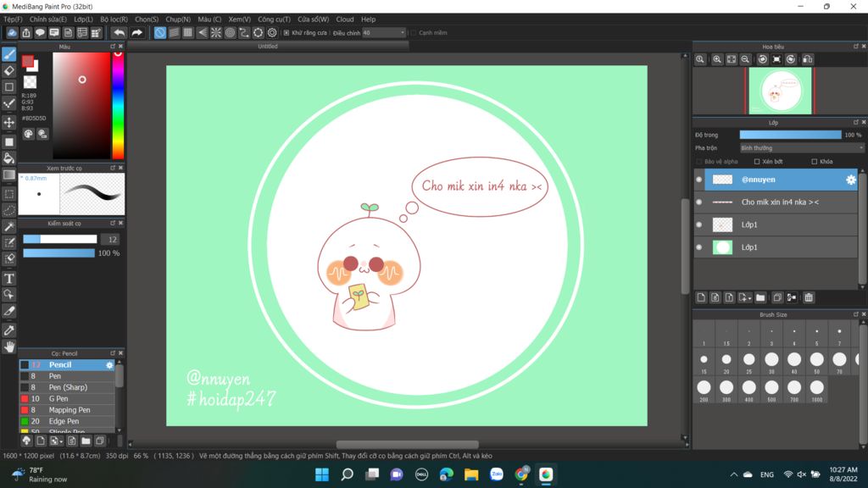Show hidden system tray icons

734,474
